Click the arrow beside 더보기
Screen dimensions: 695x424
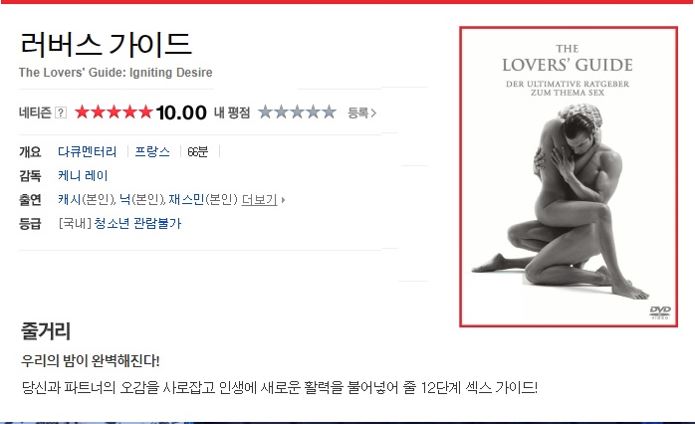283,200
